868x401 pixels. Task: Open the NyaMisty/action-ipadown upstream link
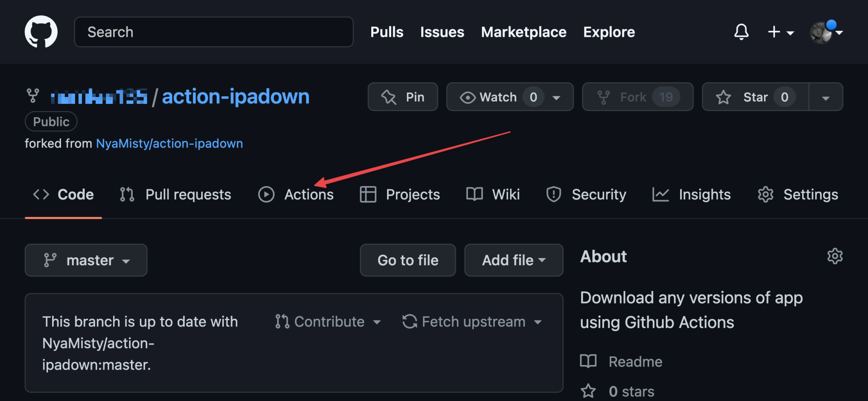(170, 143)
